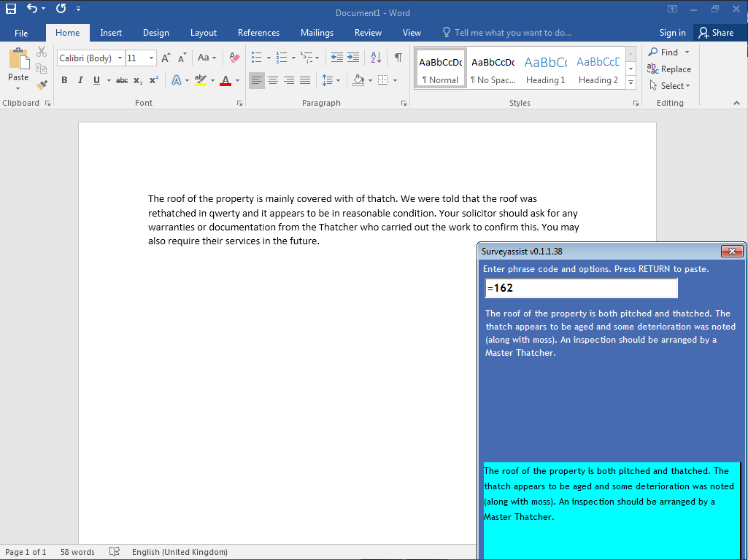Open the borders dropdown arrow
The width and height of the screenshot is (748, 560).
tap(395, 80)
